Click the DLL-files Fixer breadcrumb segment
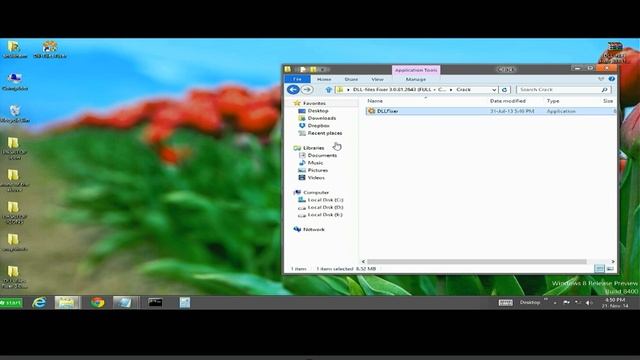The height and width of the screenshot is (360, 640). point(399,89)
